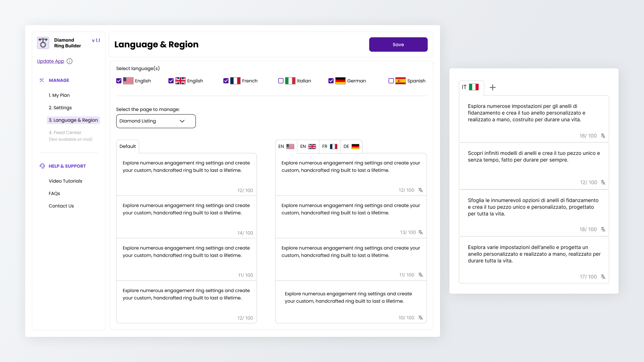This screenshot has height=362, width=644.
Task: Switch to the DE German tab
Action: coord(351,146)
